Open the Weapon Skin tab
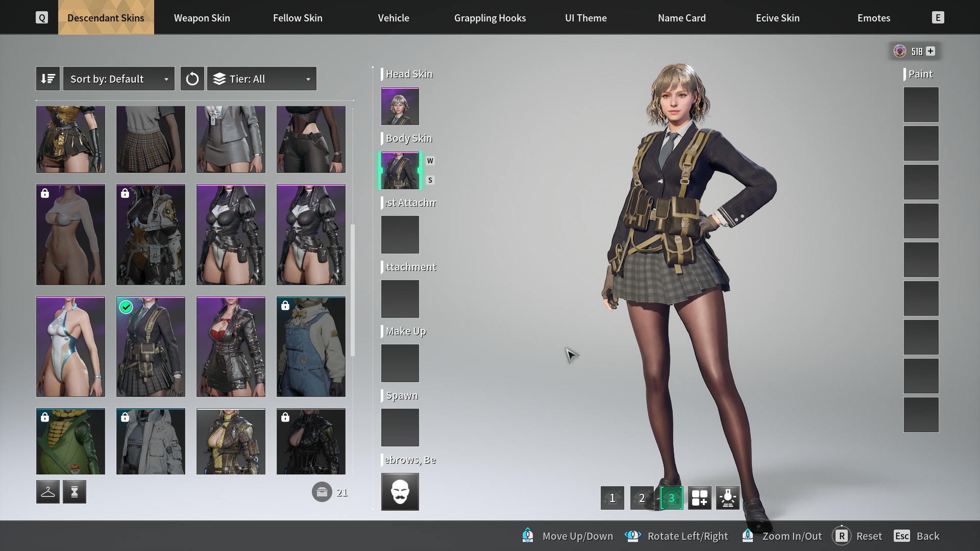980x551 pixels. click(x=202, y=18)
